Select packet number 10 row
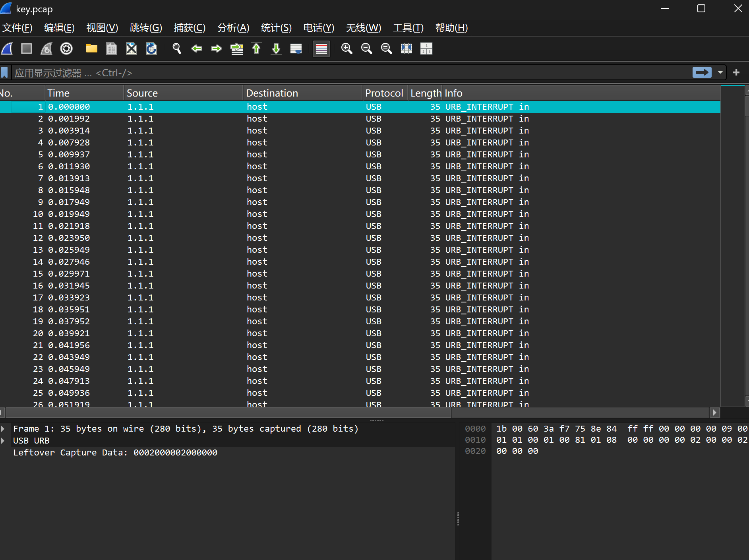Screen dimensions: 749x560 tap(360, 214)
